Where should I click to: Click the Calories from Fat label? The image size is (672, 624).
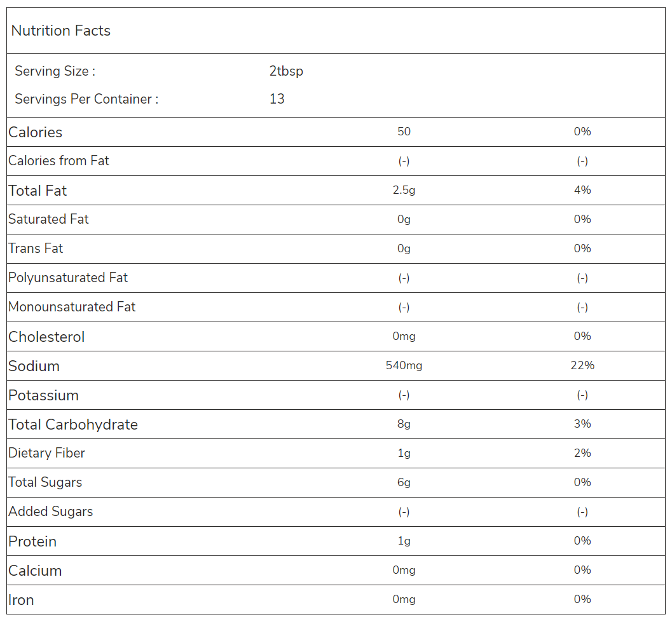58,161
